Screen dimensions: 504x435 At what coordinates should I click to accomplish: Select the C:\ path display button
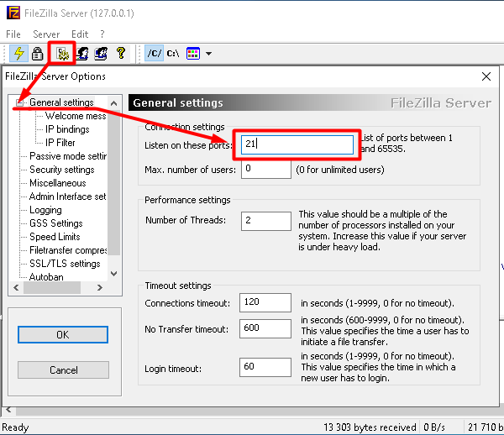point(173,54)
